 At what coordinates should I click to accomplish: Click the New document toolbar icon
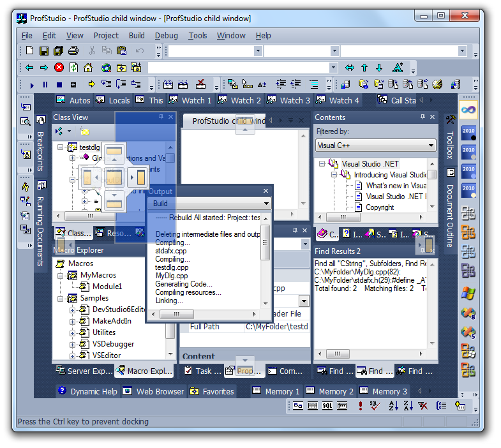[x=30, y=50]
